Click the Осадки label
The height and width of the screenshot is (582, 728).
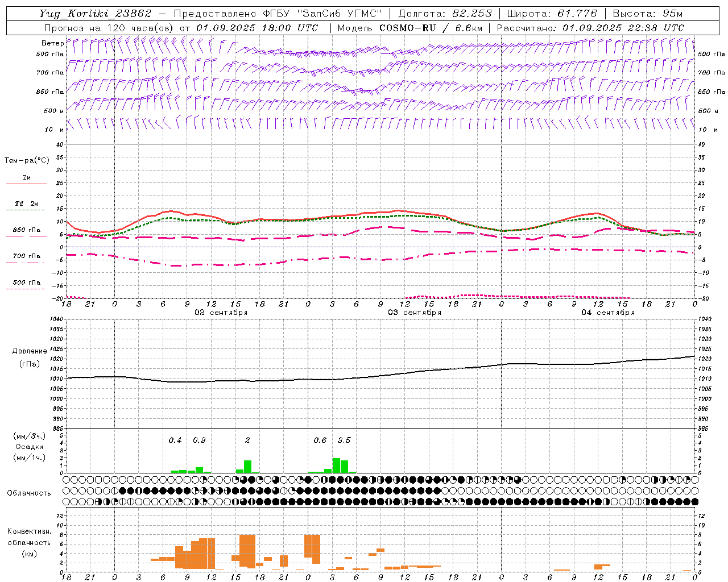pos(29,447)
